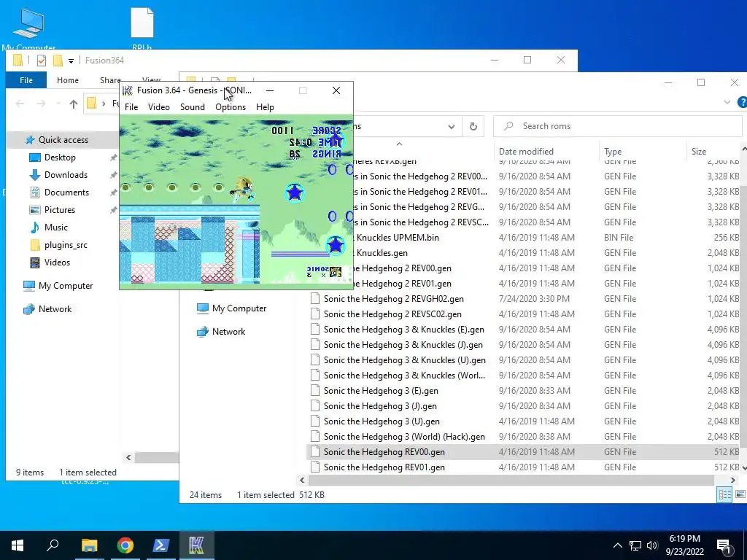Open Downloads folder in Fusion364 sidebar

pos(66,175)
